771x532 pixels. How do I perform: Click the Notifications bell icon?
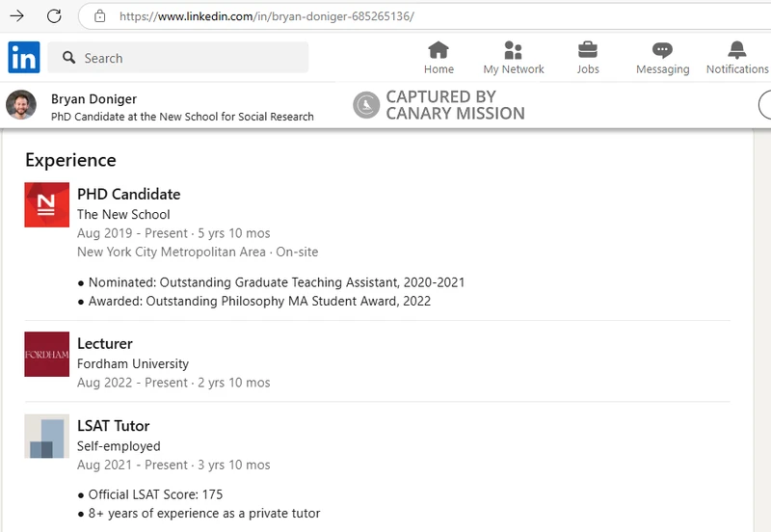pyautogui.click(x=736, y=50)
